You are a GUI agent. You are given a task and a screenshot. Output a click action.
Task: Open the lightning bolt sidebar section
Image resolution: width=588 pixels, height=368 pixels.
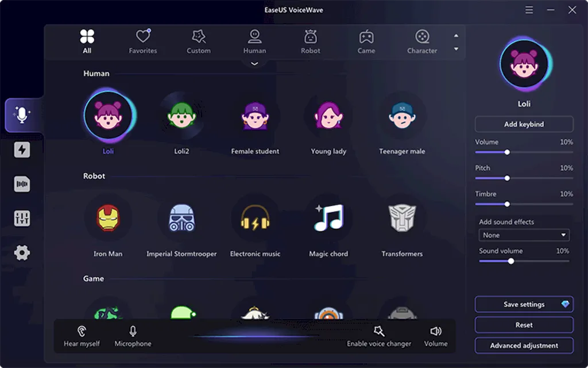(22, 150)
